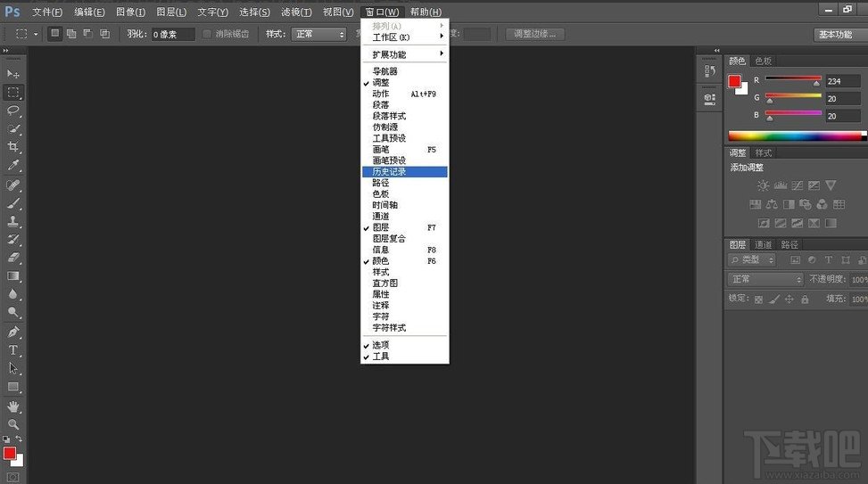
Task: Collapse the right panel dock arrows
Action: pyautogui.click(x=717, y=50)
